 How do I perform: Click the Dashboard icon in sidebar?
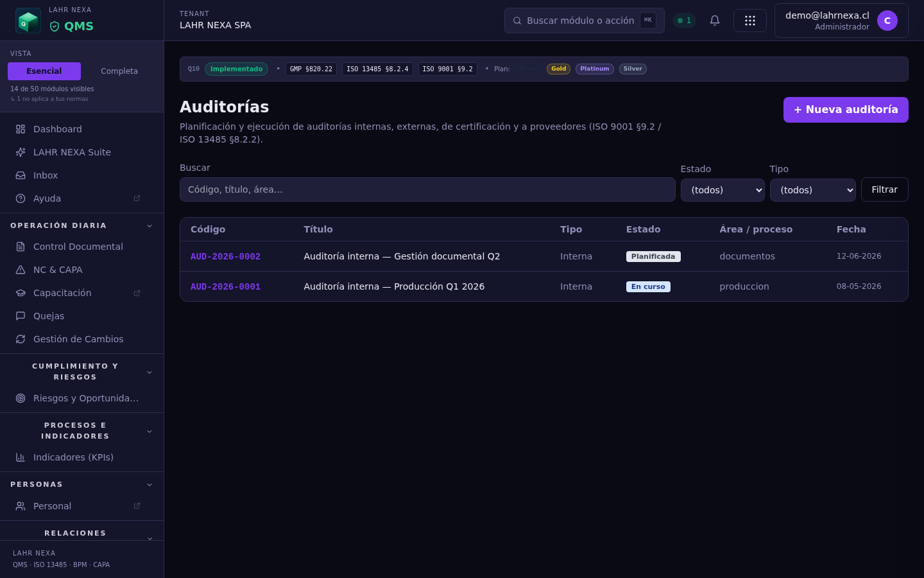pos(21,129)
